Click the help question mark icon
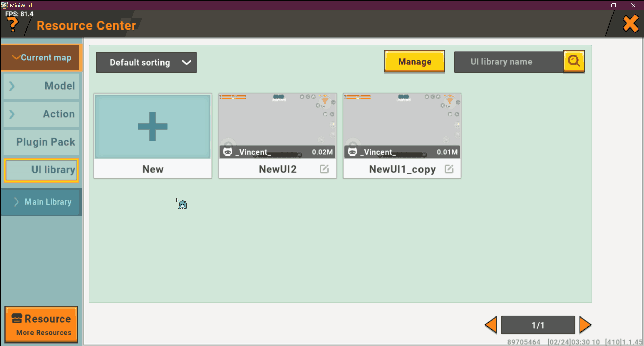644x346 pixels. click(x=13, y=24)
